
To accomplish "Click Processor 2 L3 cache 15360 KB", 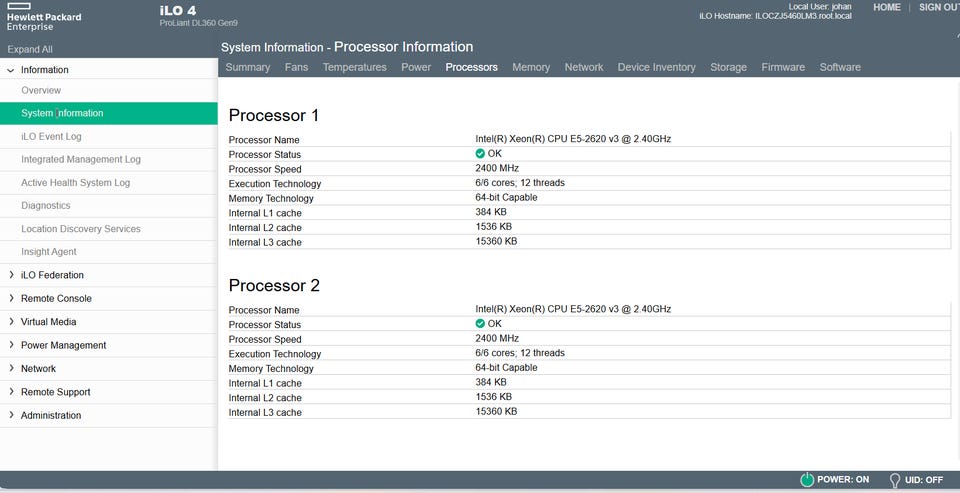I will tap(496, 412).
